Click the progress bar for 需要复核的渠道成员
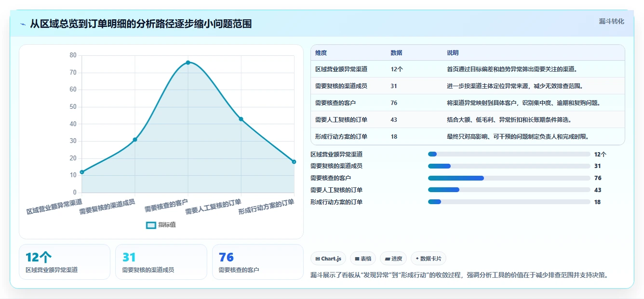Image resolution: width=644 pixels, height=299 pixels. point(509,166)
